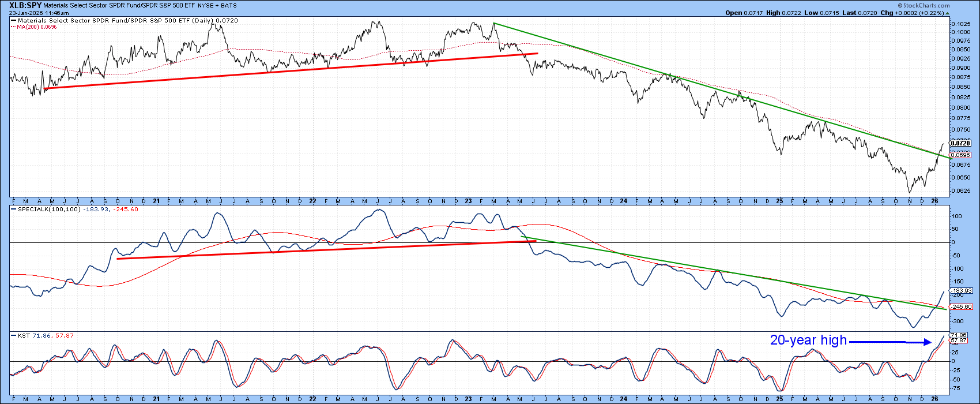This screenshot has height=404, width=980.
Task: Click the 0.0625 price axis label
Action: [x=960, y=190]
